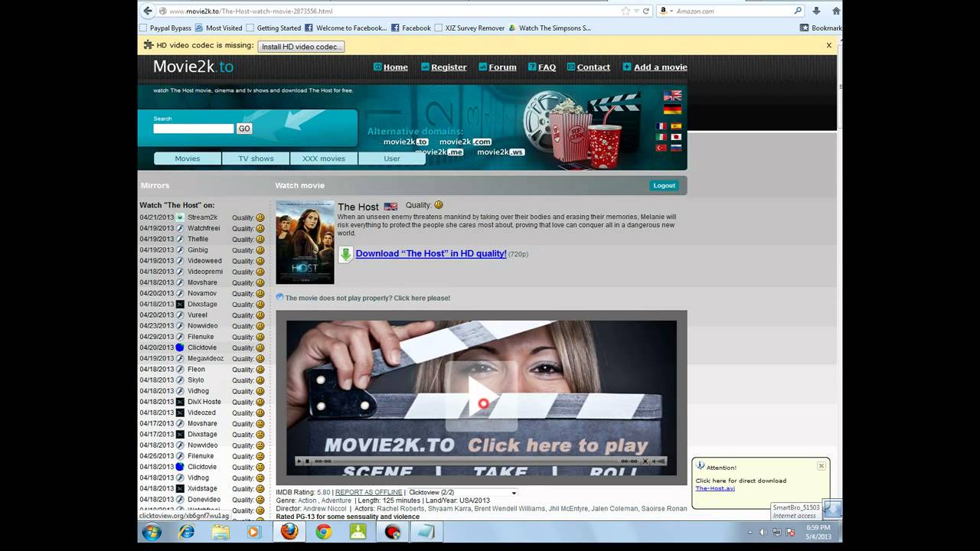Reload the page using the refresh icon
The width and height of the screenshot is (980, 551).
646,11
